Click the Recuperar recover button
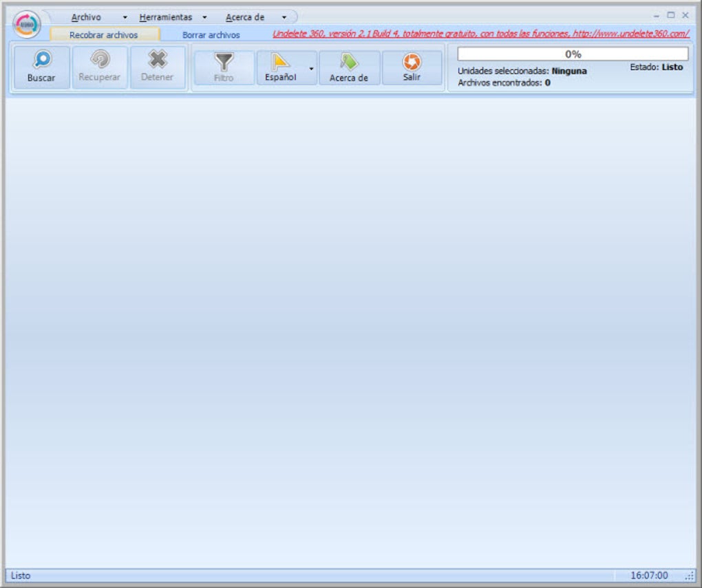702x588 pixels. [100, 67]
